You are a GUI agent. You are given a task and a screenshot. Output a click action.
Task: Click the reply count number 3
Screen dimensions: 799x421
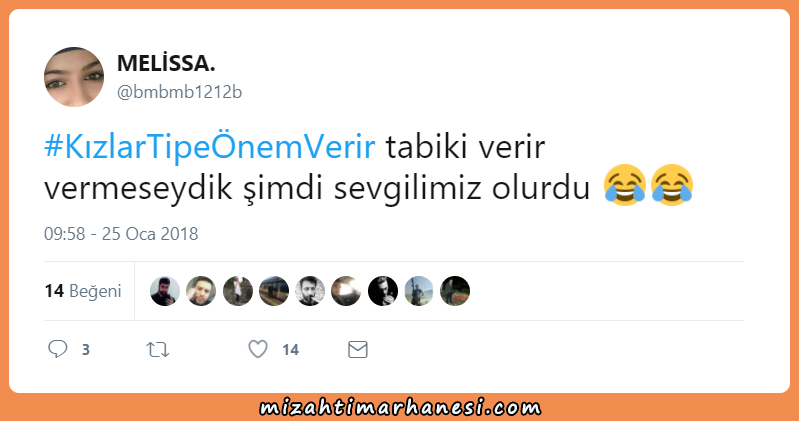pyautogui.click(x=86, y=350)
